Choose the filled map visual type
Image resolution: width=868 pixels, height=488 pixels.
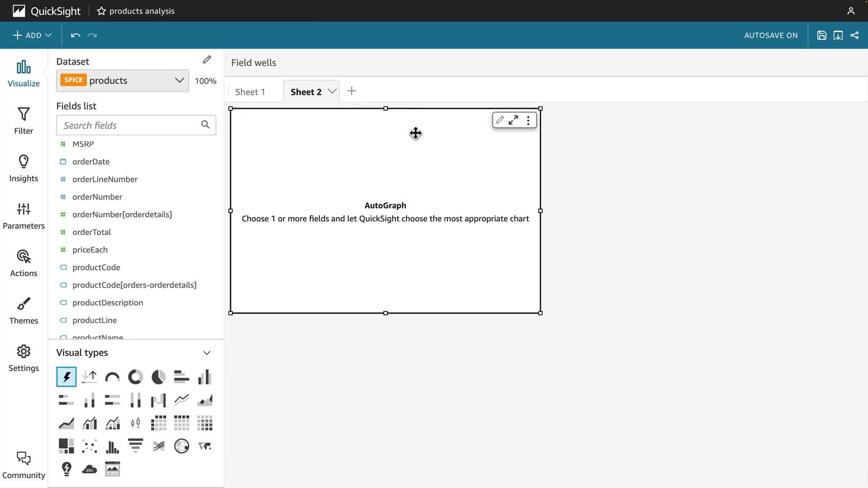(205, 446)
